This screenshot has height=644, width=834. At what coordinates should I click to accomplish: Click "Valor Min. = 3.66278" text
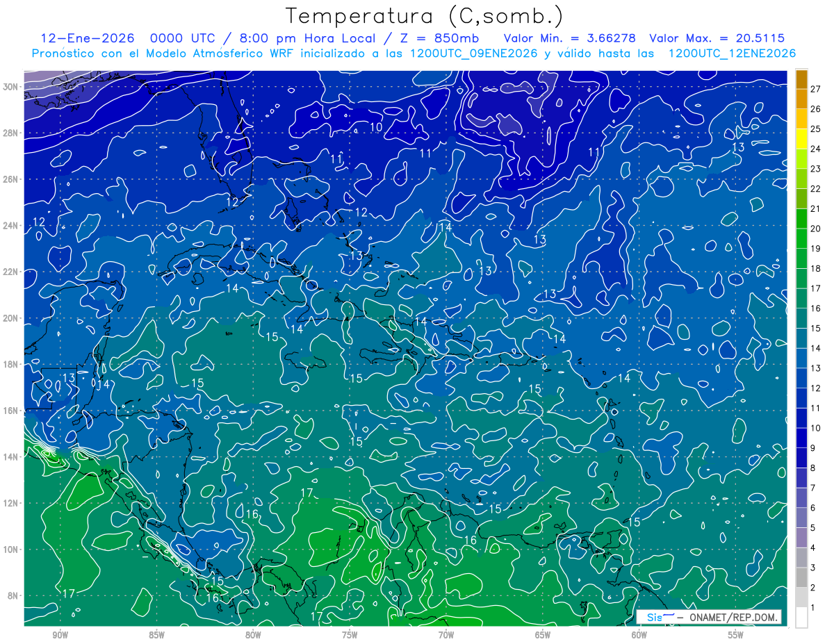pos(570,38)
